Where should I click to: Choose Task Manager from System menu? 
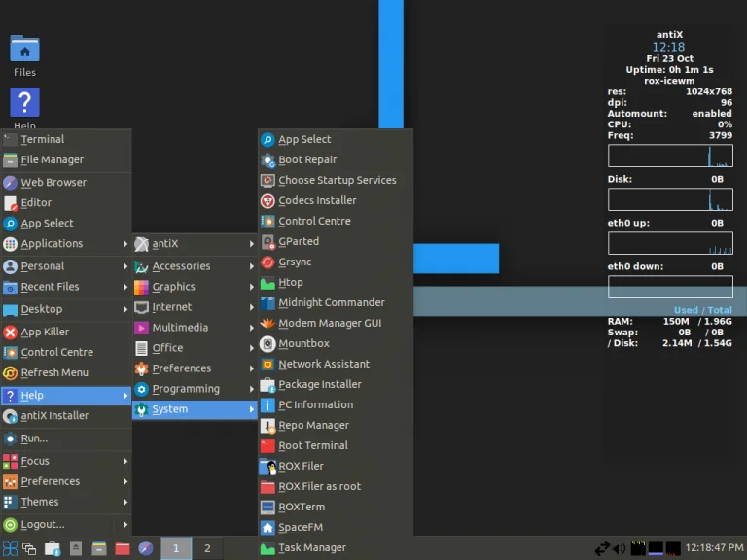311,547
